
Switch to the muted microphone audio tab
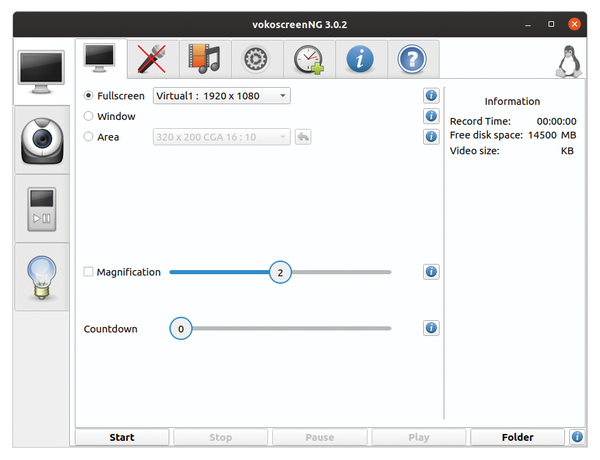[153, 59]
